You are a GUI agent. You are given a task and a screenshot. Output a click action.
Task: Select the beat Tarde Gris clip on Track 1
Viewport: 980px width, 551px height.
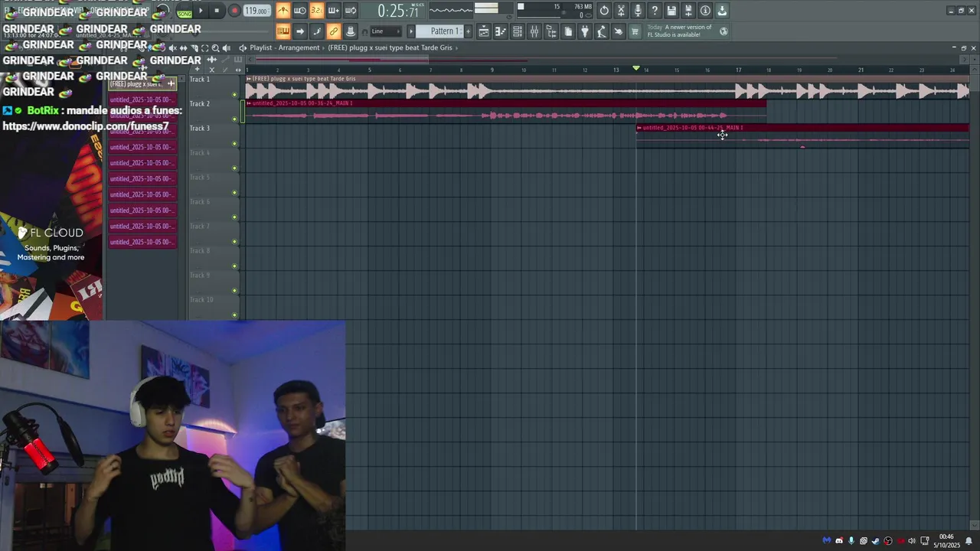coord(607,87)
